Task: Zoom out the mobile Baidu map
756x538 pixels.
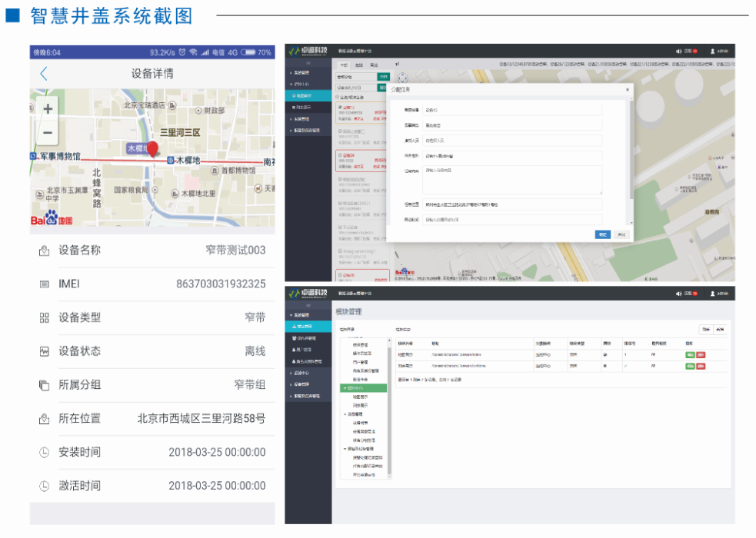Action: [x=48, y=132]
